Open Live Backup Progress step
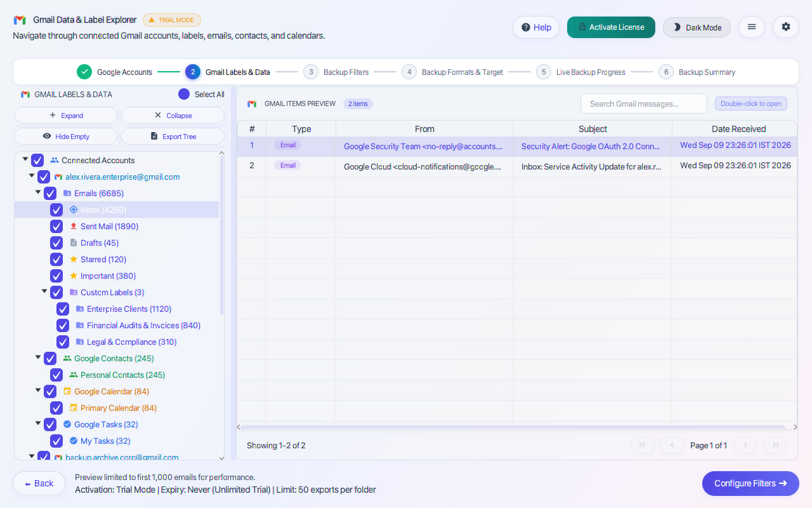The height and width of the screenshot is (508, 812). point(580,72)
